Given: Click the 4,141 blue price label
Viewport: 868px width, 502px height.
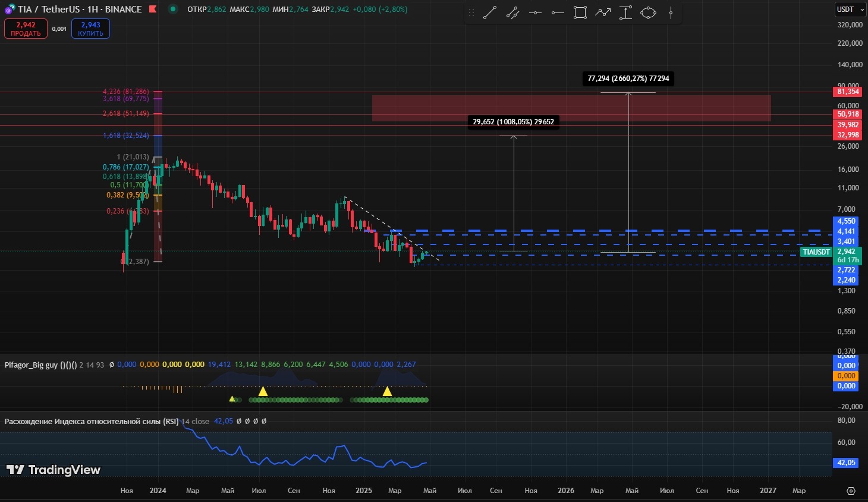Looking at the screenshot, I should pos(847,231).
